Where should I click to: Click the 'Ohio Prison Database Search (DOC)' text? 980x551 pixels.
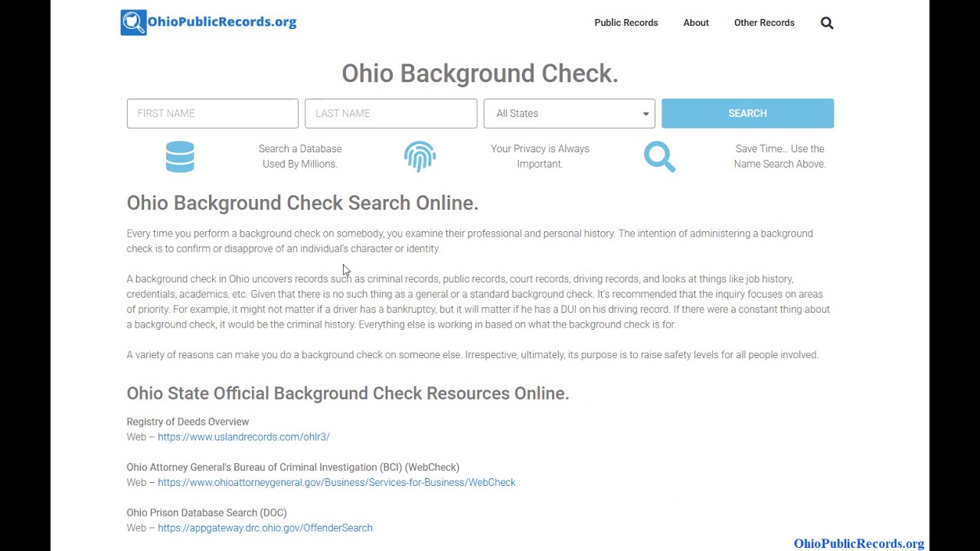[x=207, y=513]
